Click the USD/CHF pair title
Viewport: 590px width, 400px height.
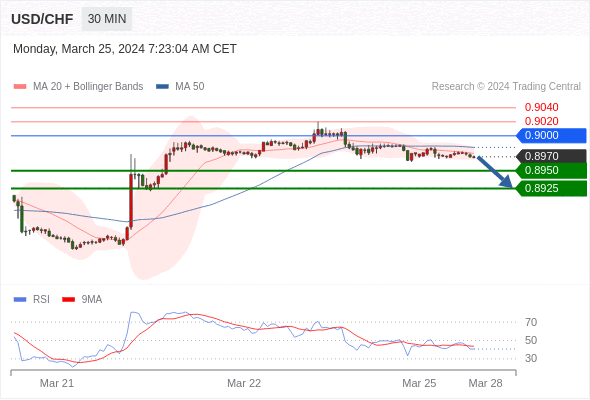[42, 19]
